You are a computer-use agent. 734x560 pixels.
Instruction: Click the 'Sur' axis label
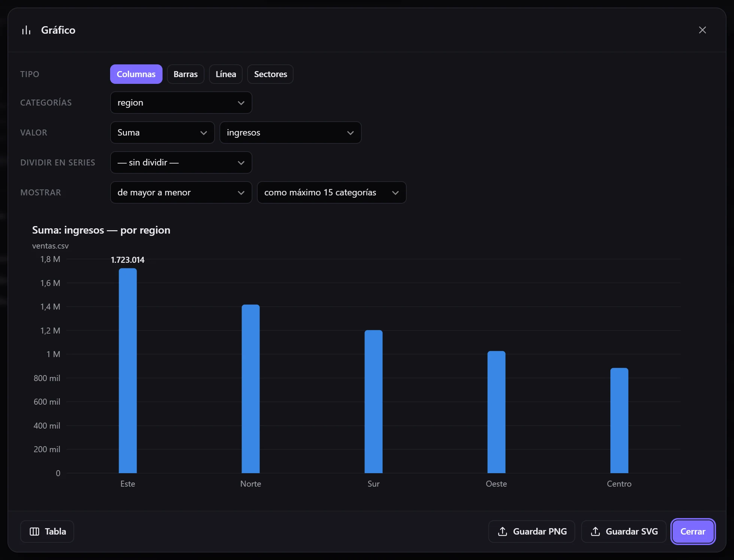373,484
